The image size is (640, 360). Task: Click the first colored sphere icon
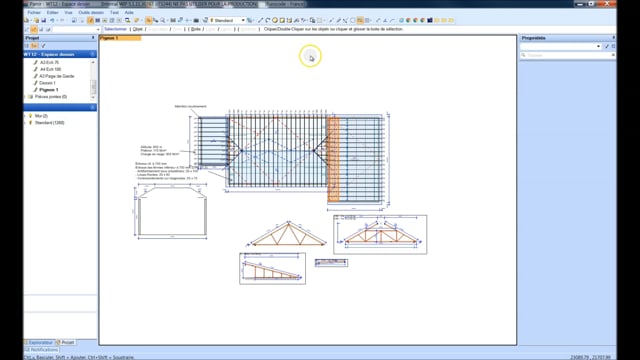tap(408, 20)
